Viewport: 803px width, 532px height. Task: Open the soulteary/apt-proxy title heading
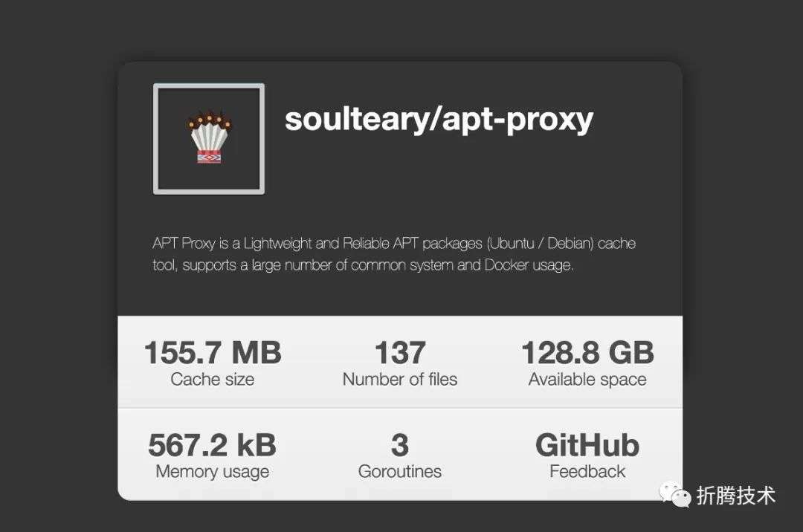pyautogui.click(x=439, y=119)
